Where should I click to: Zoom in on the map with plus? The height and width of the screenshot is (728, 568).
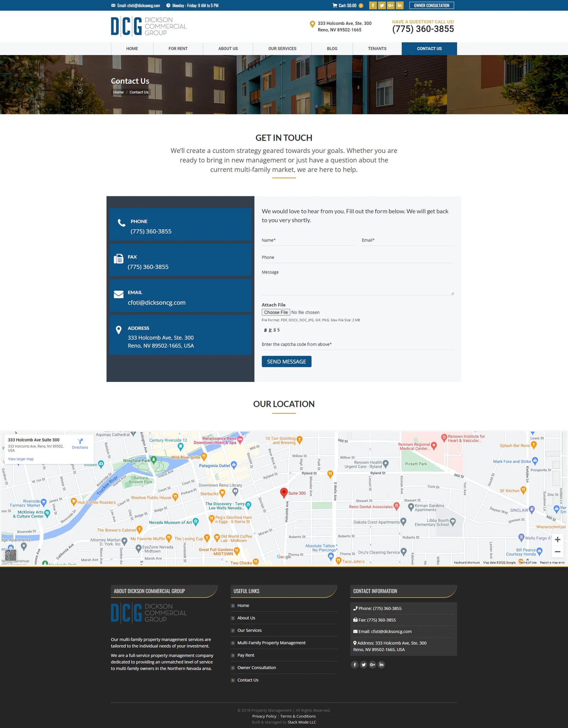click(x=557, y=540)
